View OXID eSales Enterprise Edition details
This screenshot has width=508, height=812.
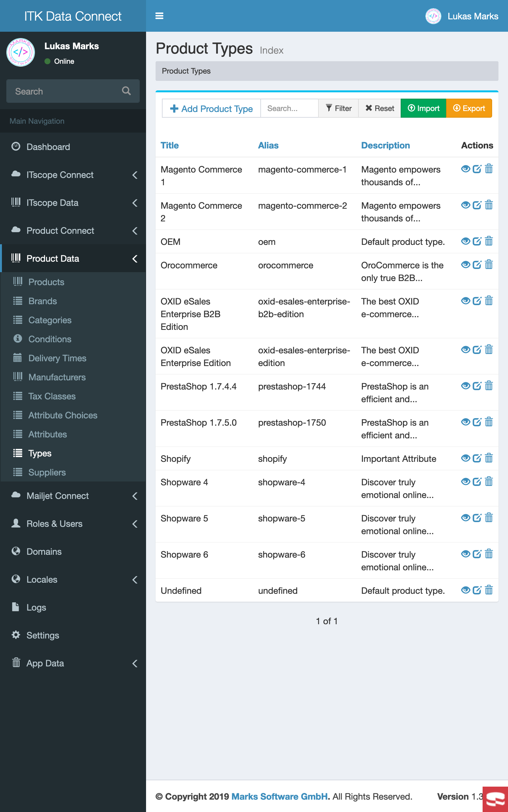465,350
